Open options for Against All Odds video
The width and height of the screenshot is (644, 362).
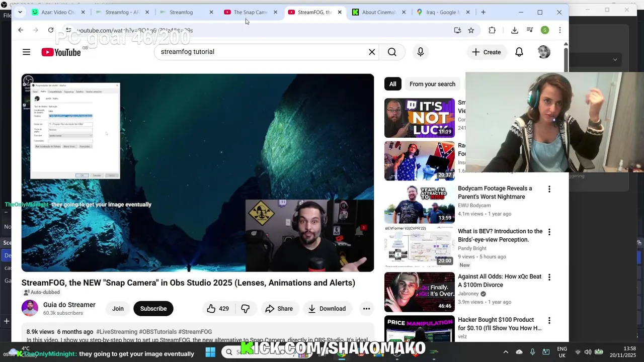[549, 277]
